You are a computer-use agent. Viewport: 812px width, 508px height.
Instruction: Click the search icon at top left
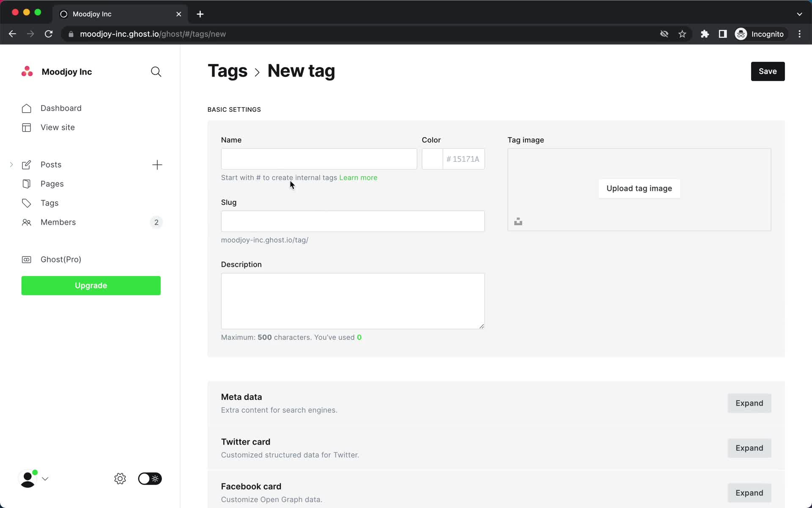[x=156, y=72]
